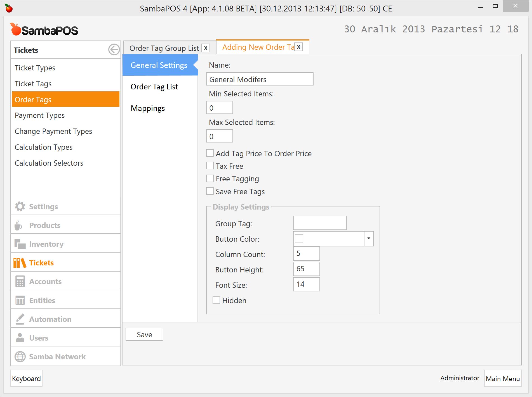Click the Min Selected Items field
This screenshot has width=532, height=397.
click(x=220, y=108)
